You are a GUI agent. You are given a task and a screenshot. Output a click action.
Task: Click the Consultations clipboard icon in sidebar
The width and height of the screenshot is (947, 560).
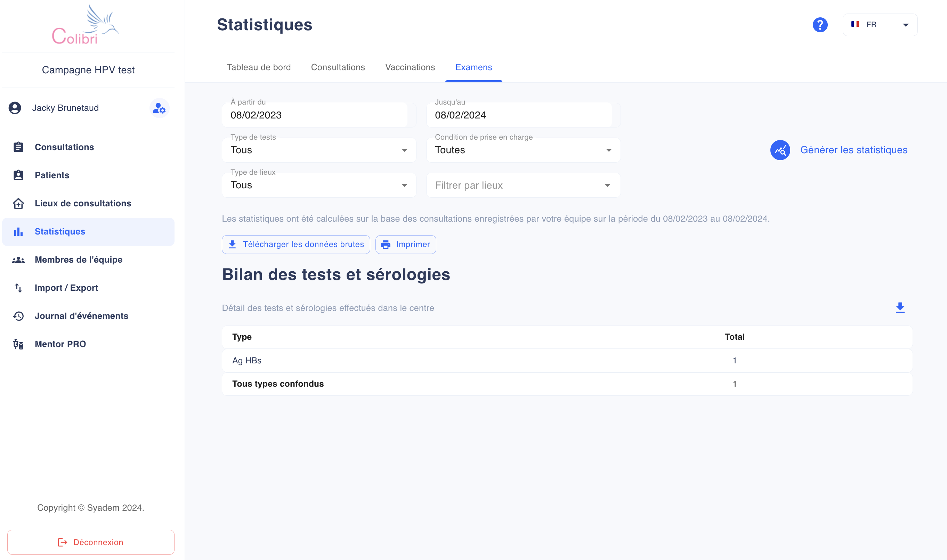pyautogui.click(x=18, y=147)
